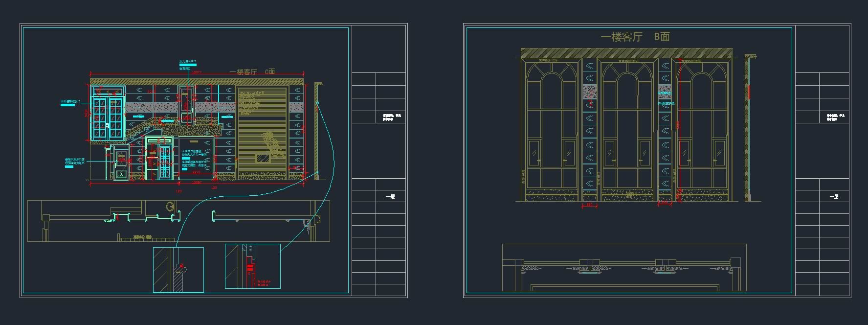Click the left hatched detail callout box
The width and height of the screenshot is (868, 325).
point(178,270)
